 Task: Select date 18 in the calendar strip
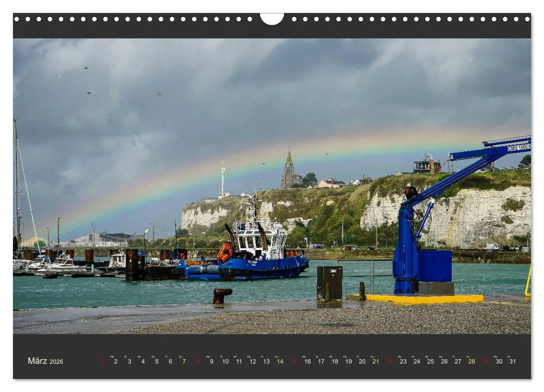tap(335, 361)
